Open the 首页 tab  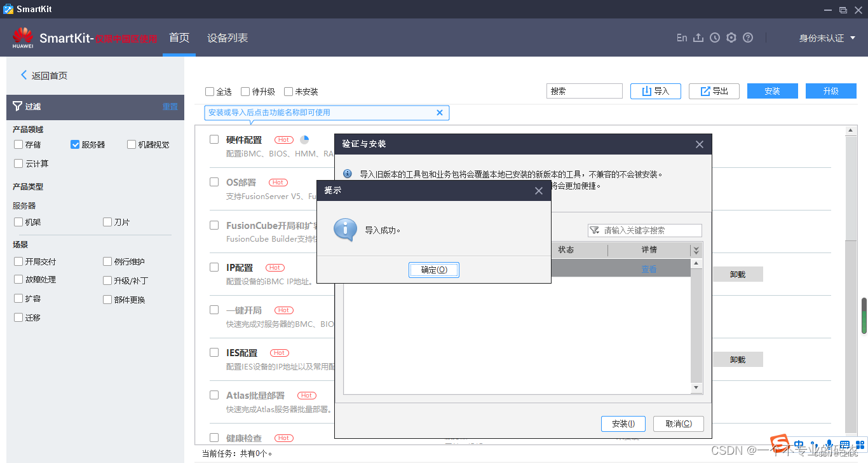pos(179,38)
